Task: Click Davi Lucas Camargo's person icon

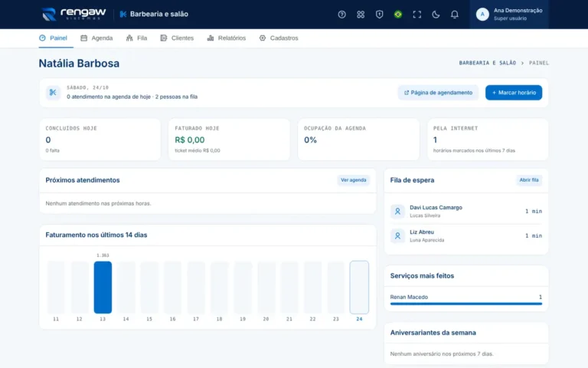Action: [x=397, y=212]
